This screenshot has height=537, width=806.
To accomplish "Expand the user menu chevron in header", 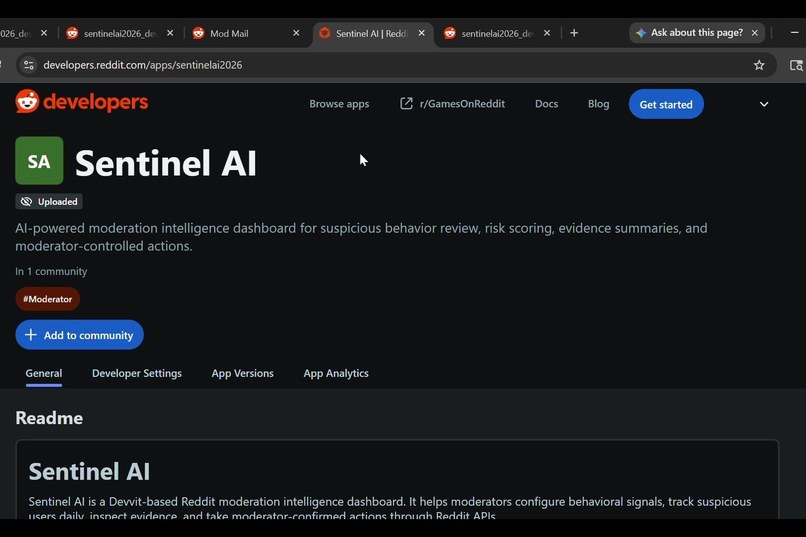I will pos(764,104).
